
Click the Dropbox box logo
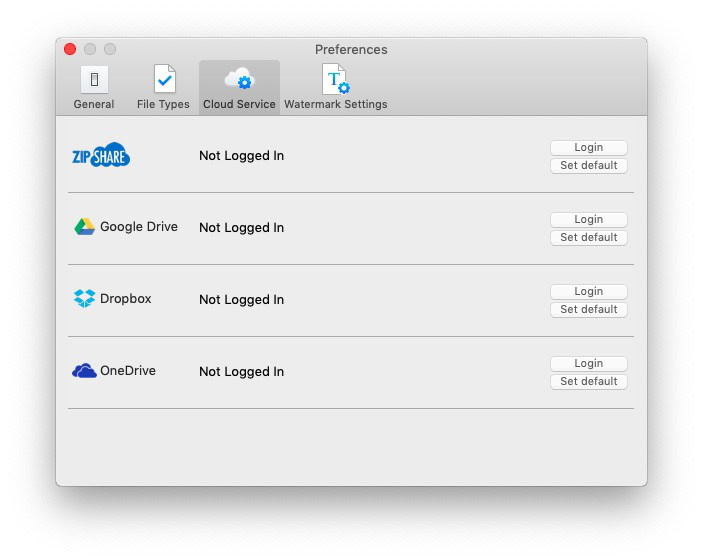click(84, 299)
